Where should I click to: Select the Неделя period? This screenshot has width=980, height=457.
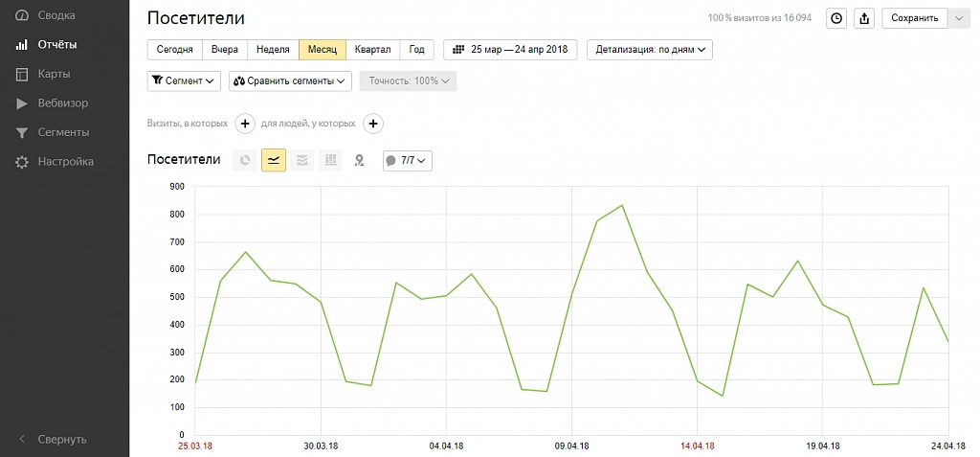pyautogui.click(x=273, y=50)
